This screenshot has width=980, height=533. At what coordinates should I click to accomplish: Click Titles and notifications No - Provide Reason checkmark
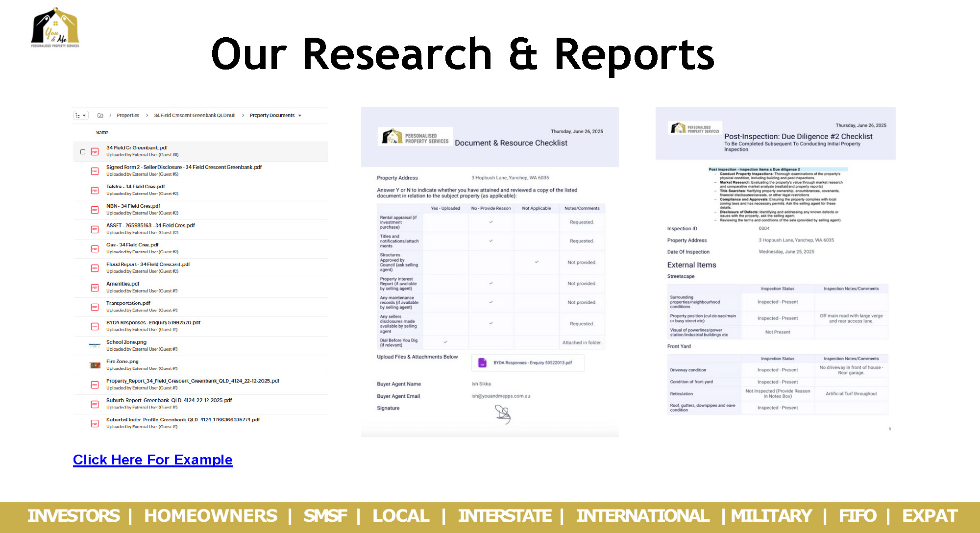[x=491, y=241]
